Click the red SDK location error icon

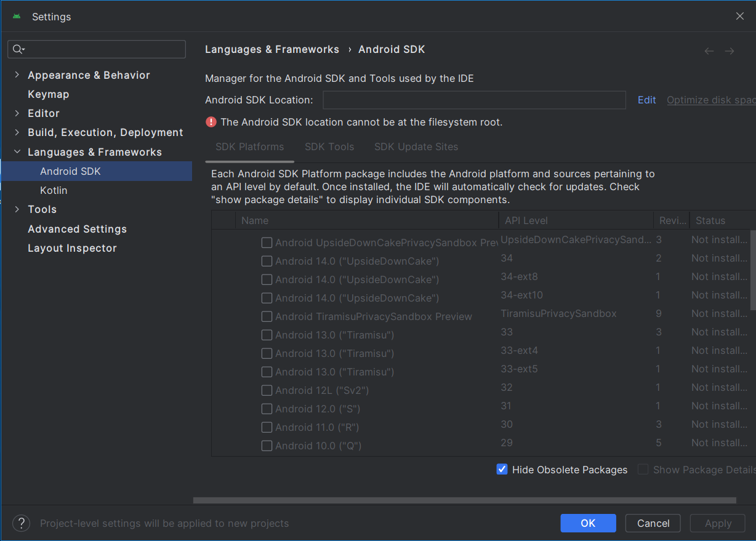[211, 122]
